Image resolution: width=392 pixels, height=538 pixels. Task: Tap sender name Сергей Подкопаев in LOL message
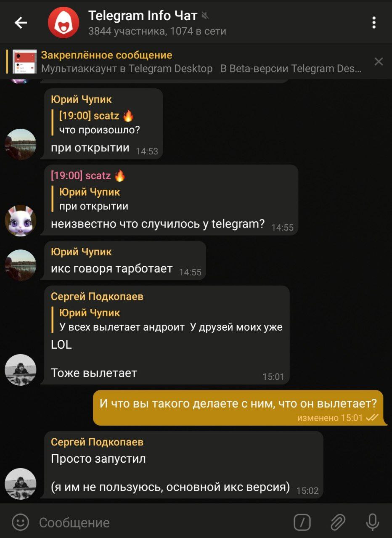[x=97, y=297]
